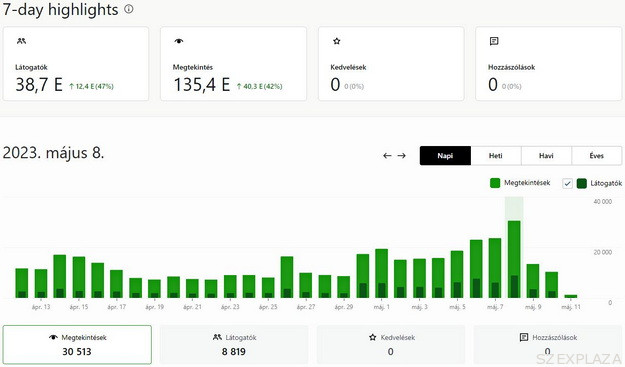This screenshot has height=367, width=625.
Task: Switch to the Éves view tab
Action: 597,155
